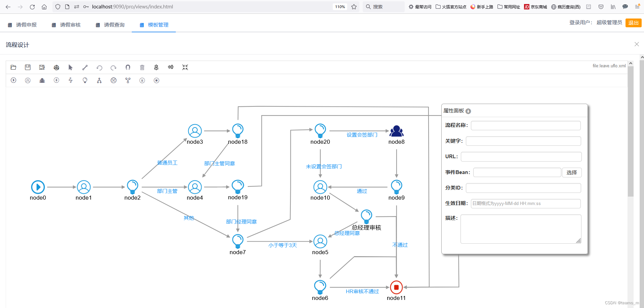This screenshot has width=644, height=308.
Task: Select the join branch node tool
Action: [128, 80]
